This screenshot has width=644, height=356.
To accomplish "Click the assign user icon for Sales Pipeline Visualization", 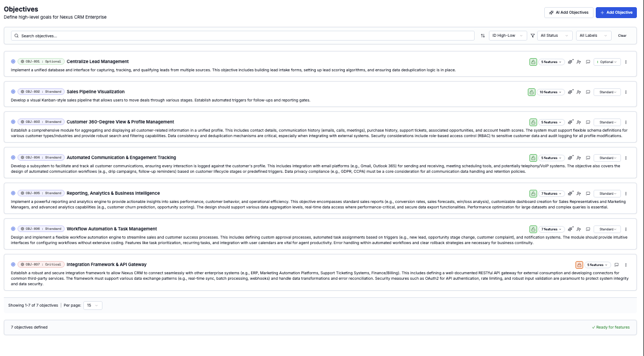I will click(579, 92).
